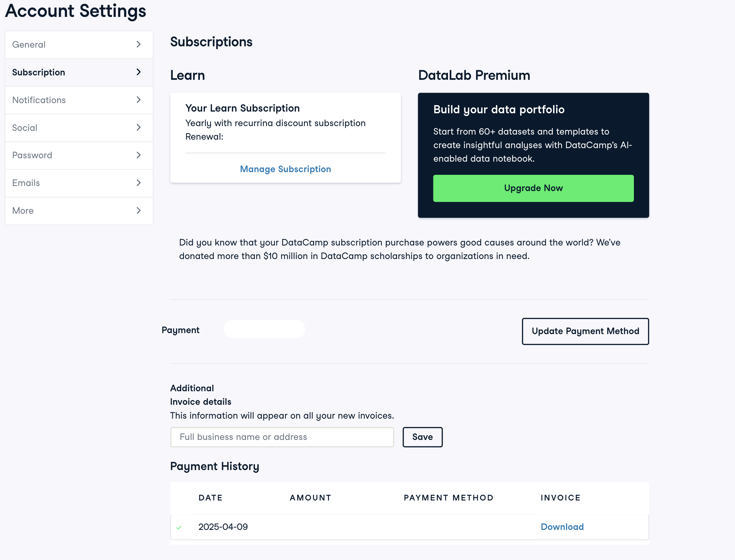Open Manage Subscription for your Learn plan

285,169
